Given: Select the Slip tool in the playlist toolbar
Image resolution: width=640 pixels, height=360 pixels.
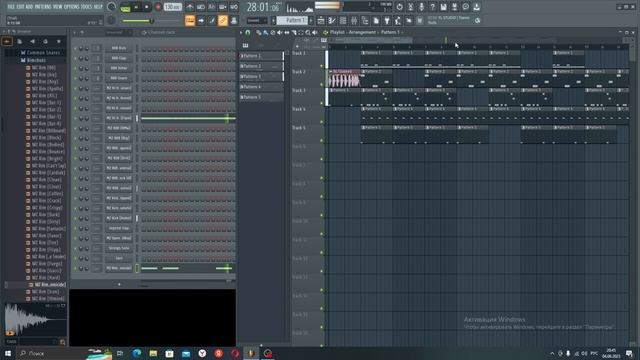Looking at the screenshot, I should [x=287, y=32].
